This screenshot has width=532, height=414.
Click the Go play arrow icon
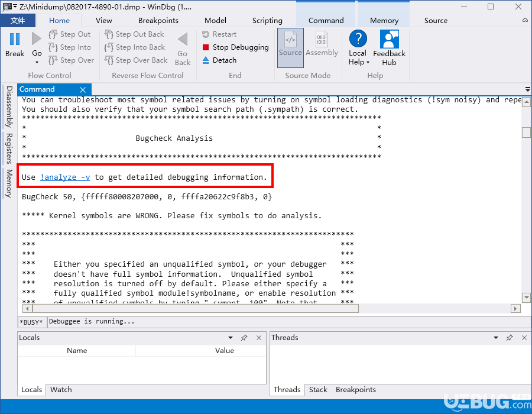pos(36,38)
